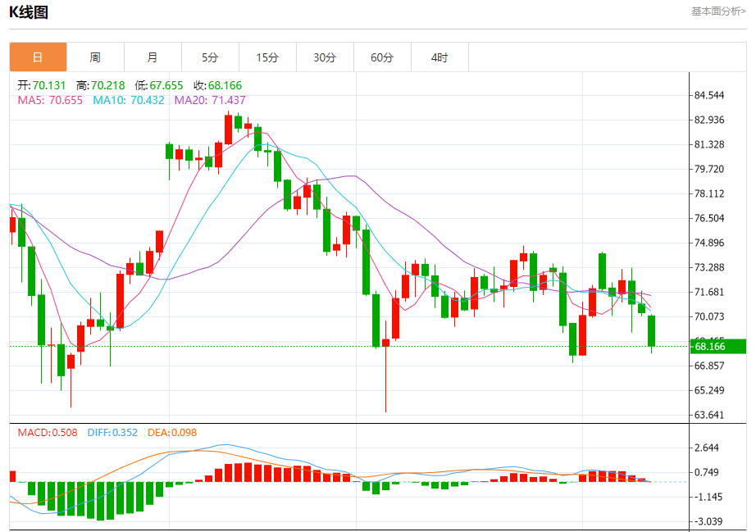This screenshot has width=756, height=532.
Task: Click the 66.857 price axis label
Action: pyautogui.click(x=709, y=366)
